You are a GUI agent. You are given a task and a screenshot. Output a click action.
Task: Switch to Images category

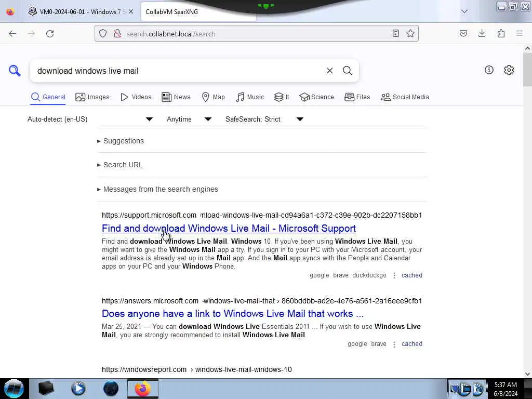tap(92, 97)
